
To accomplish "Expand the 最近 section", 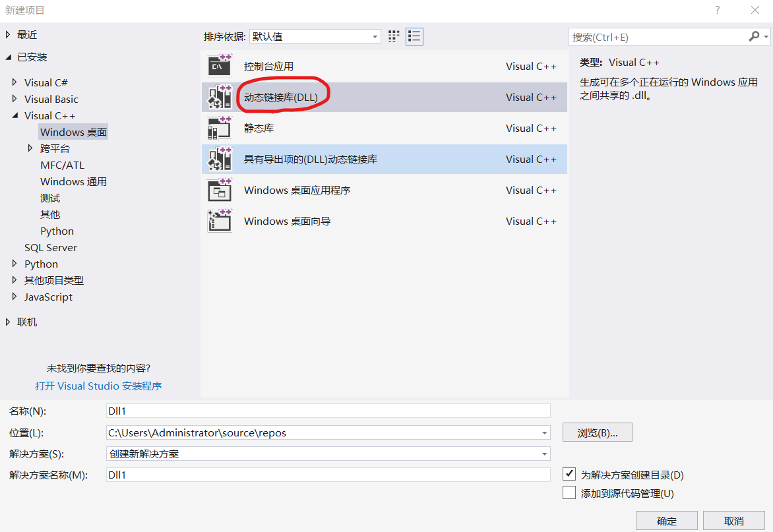I will (x=8, y=34).
